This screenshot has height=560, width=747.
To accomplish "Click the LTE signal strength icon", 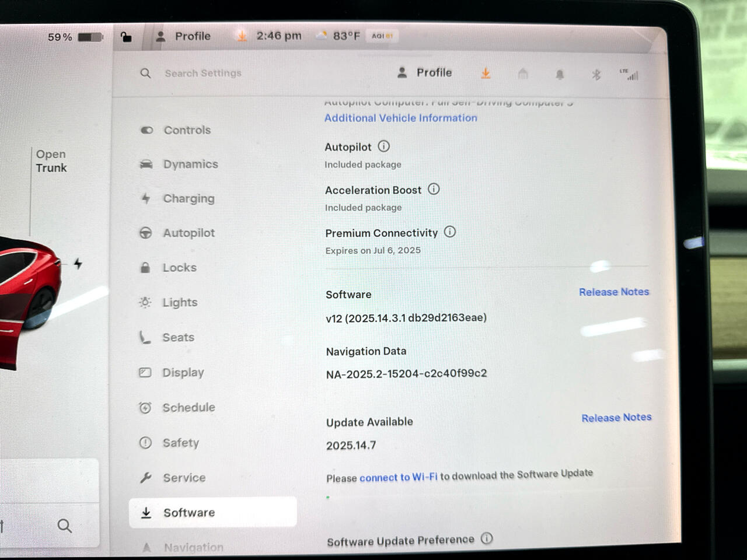I will (x=629, y=75).
